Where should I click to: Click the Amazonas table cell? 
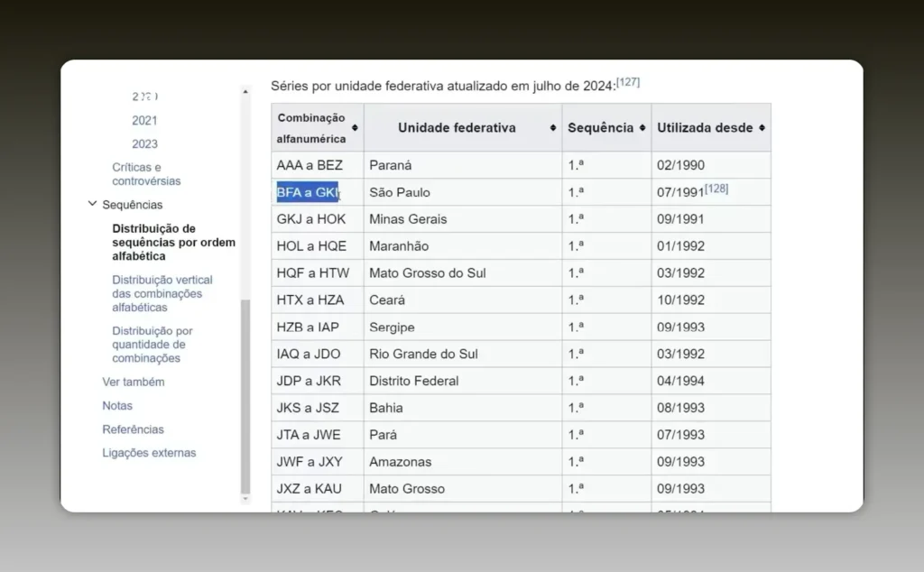click(463, 462)
